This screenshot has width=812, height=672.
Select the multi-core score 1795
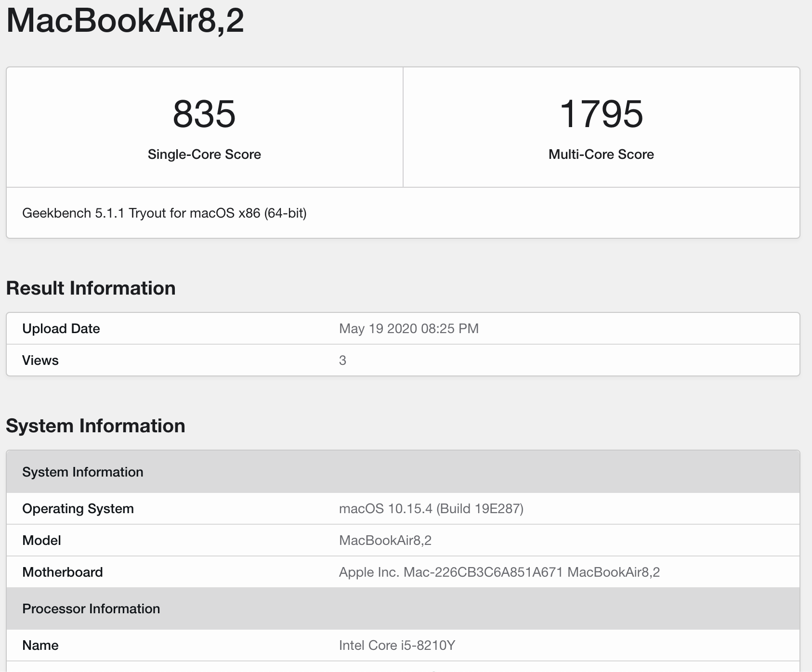pos(601,114)
